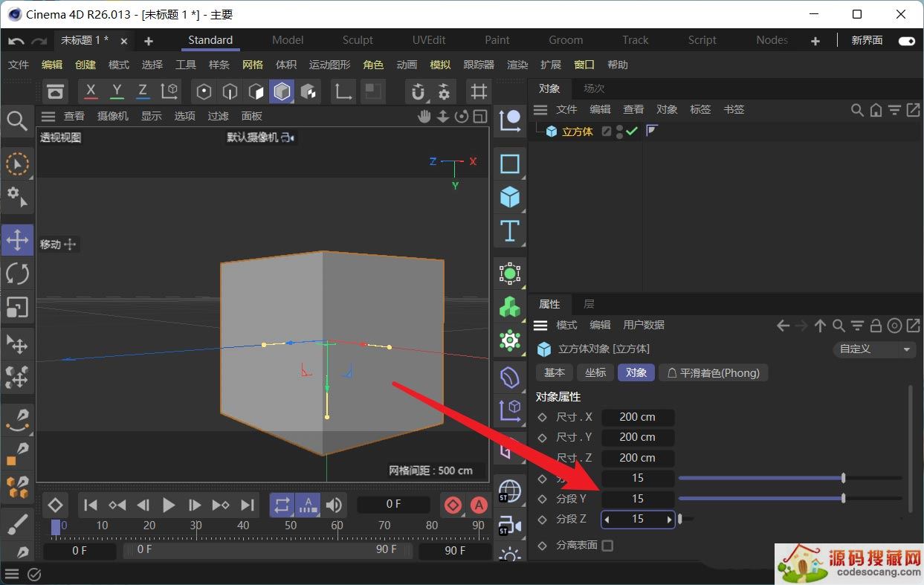Image resolution: width=924 pixels, height=585 pixels.
Task: Open the 运动图形 menu
Action: [329, 65]
